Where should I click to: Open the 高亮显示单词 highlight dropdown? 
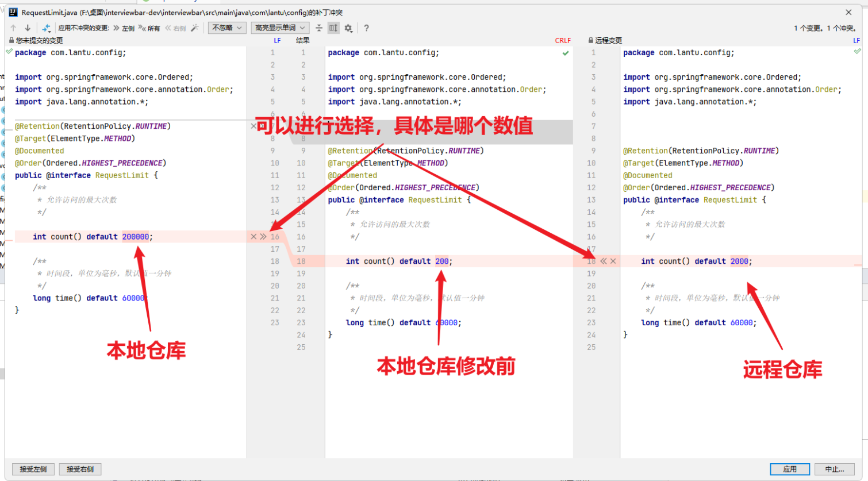pyautogui.click(x=280, y=28)
